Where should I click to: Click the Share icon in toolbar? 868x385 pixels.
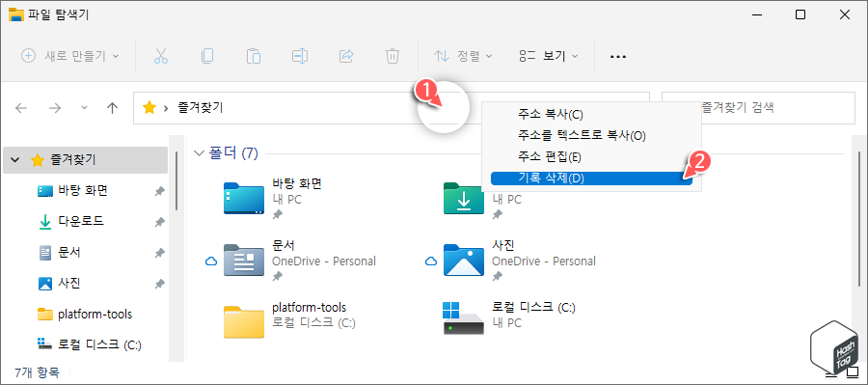coord(346,56)
